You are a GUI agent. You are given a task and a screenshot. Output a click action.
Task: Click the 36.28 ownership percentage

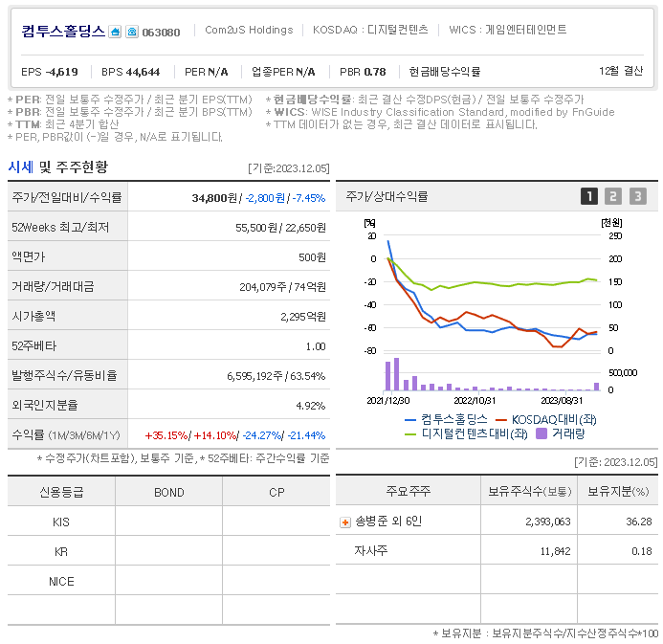639,522
